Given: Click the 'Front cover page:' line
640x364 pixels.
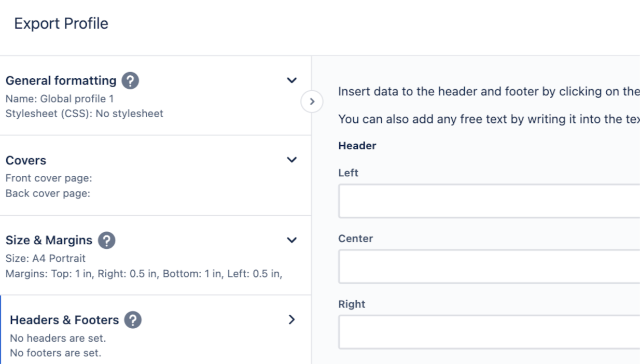Looking at the screenshot, I should [49, 178].
